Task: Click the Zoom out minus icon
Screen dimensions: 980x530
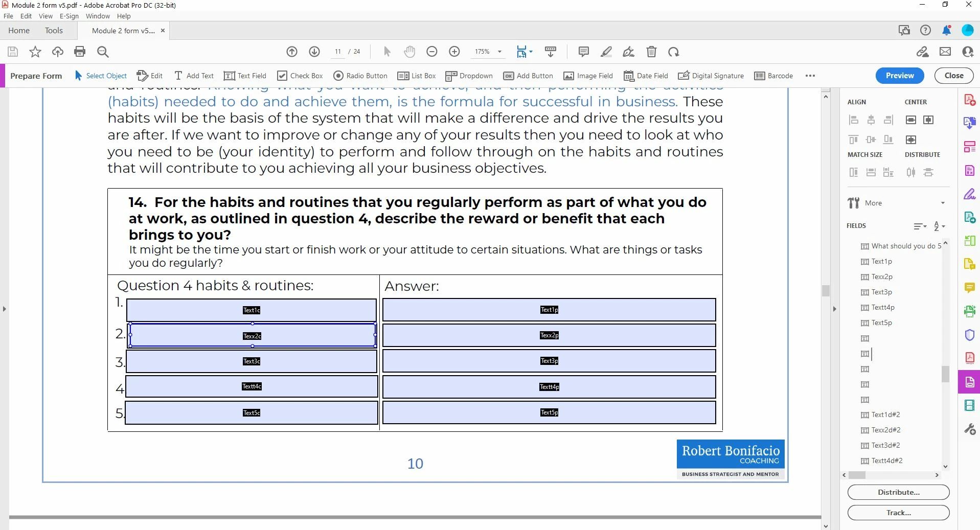Action: (432, 52)
